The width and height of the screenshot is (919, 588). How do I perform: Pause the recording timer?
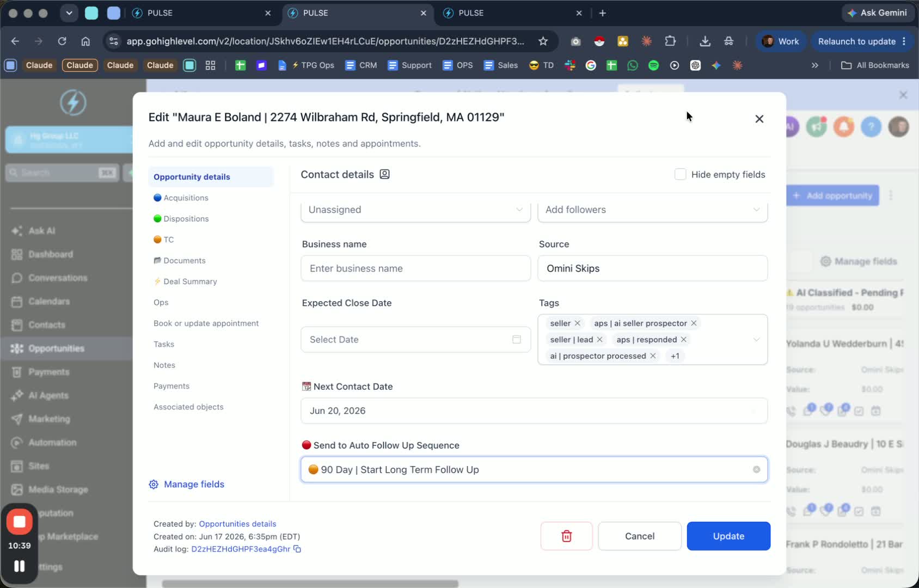[x=20, y=566]
